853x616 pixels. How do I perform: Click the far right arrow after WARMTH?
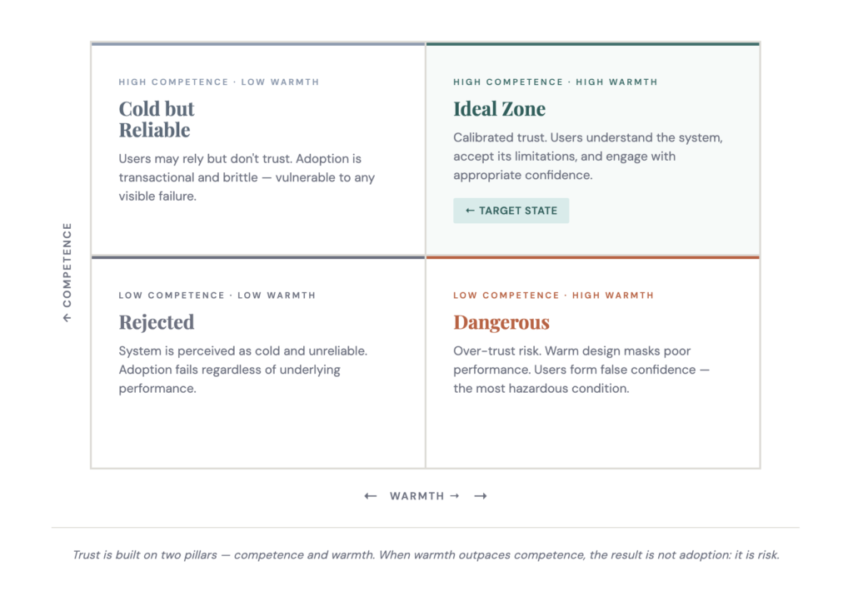pos(481,496)
